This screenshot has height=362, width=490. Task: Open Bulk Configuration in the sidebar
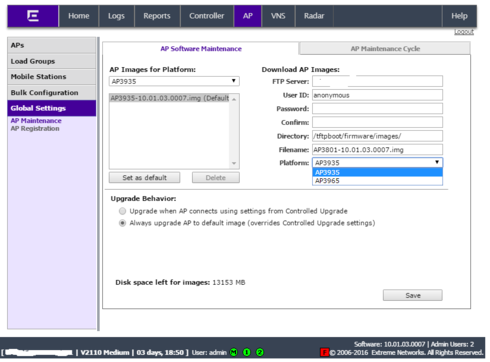pyautogui.click(x=51, y=93)
